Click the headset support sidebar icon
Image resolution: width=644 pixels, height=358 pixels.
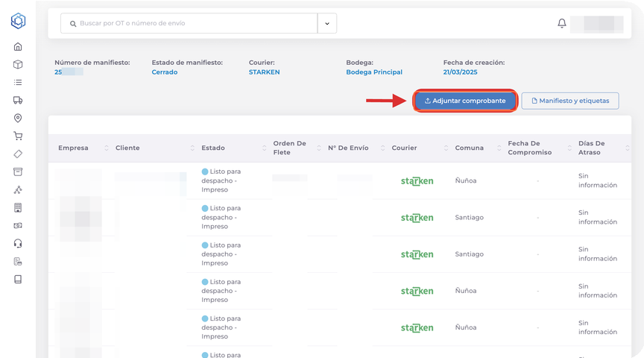pos(18,243)
